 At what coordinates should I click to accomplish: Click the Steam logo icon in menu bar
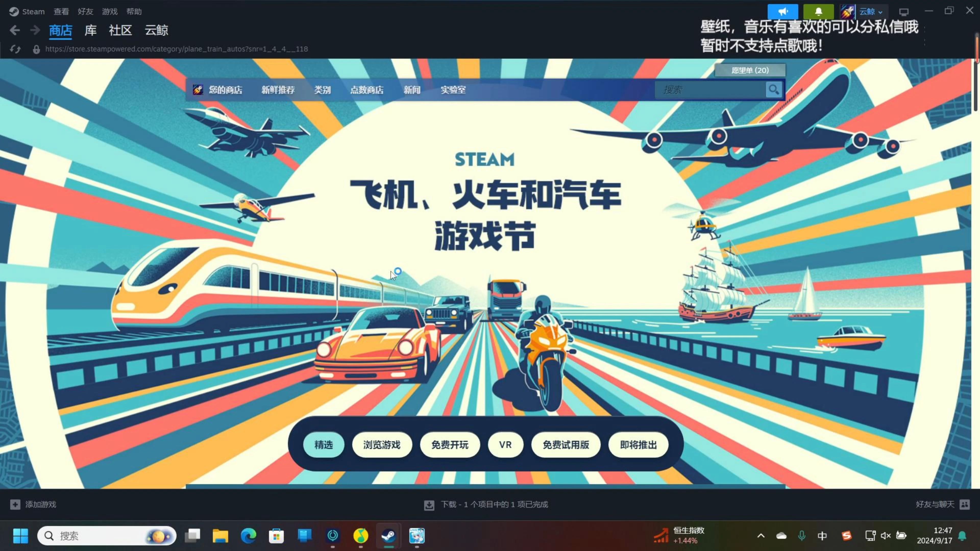(14, 11)
